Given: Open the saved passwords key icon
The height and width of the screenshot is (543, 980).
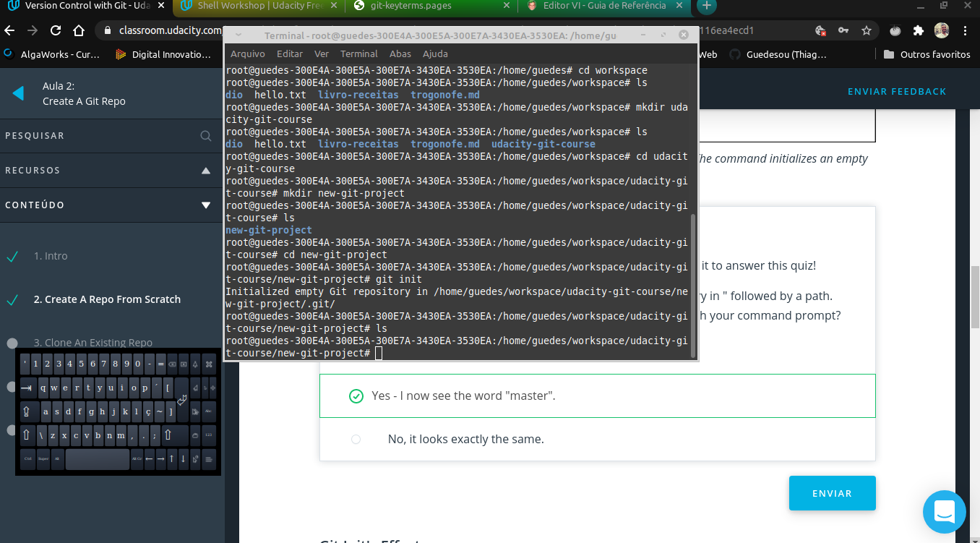Looking at the screenshot, I should tap(843, 31).
